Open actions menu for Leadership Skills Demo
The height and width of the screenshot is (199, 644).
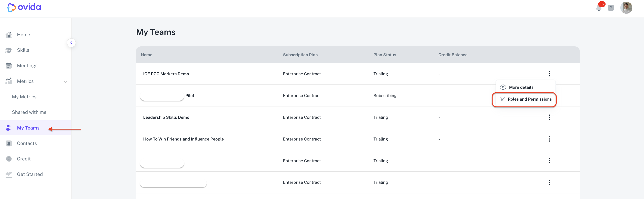click(x=549, y=117)
